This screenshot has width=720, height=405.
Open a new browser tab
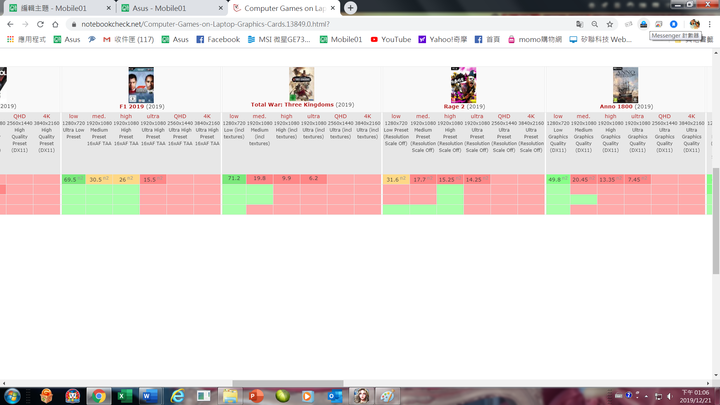coord(350,8)
